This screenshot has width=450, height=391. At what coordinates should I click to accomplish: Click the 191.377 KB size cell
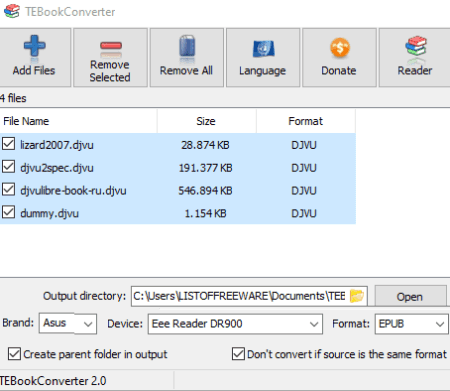pos(205,168)
